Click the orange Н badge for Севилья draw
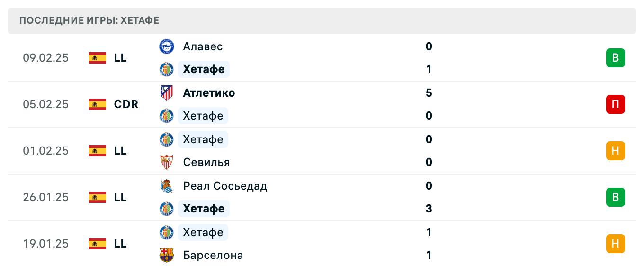Image resolution: width=644 pixels, height=276 pixels. point(616,151)
